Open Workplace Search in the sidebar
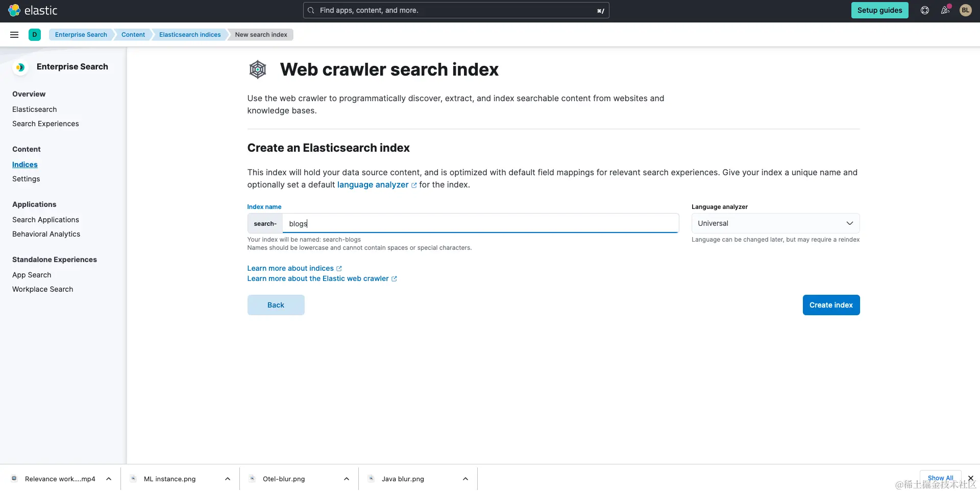980x493 pixels. 43,289
